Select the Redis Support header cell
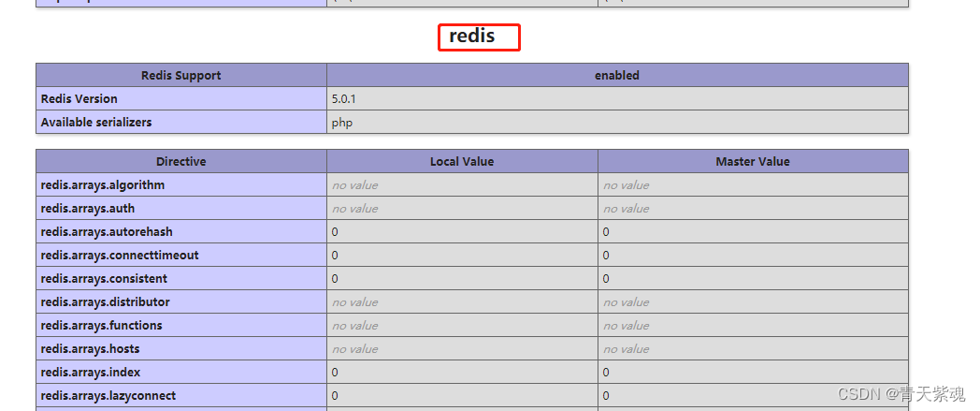This screenshot has height=411, width=980. tap(181, 75)
